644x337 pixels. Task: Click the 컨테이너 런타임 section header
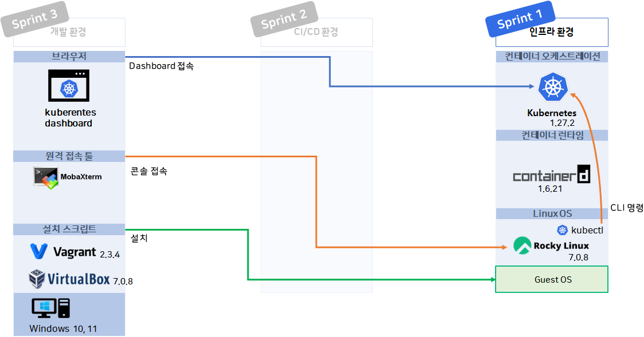(552, 135)
